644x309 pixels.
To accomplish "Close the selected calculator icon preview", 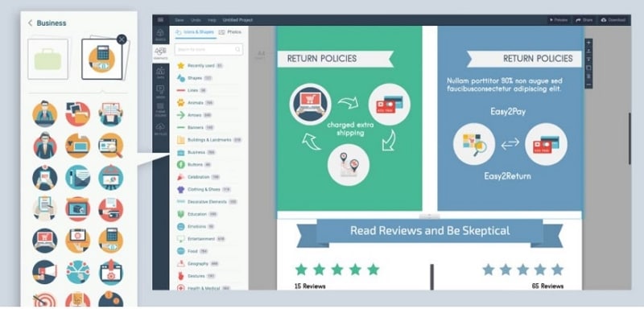I will 122,39.
